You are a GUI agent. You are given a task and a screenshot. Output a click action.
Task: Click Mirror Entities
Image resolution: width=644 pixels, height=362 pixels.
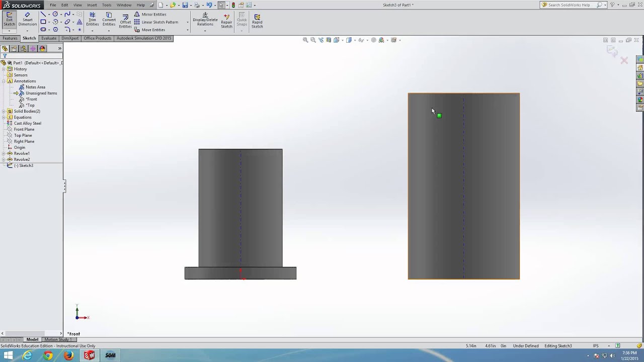coord(150,15)
